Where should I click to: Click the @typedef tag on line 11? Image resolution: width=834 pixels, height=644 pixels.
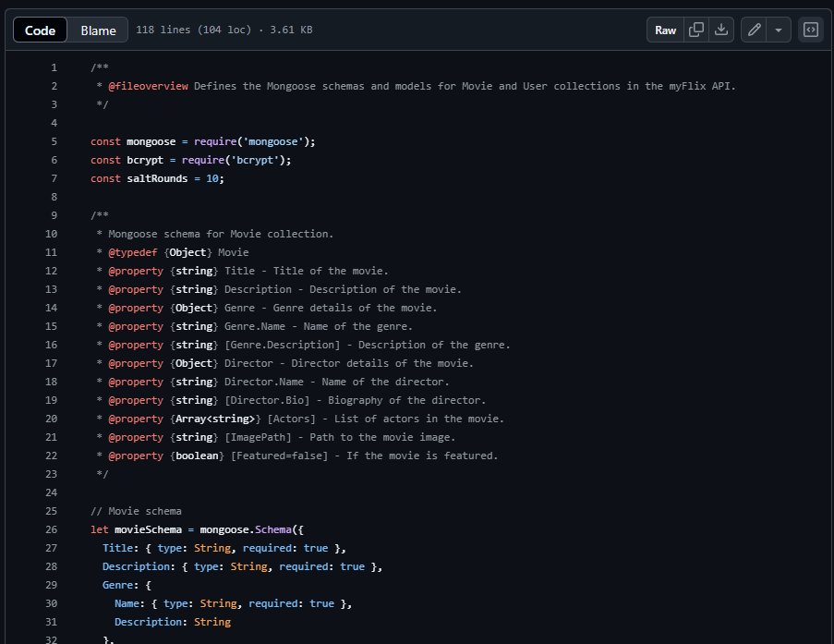coord(133,252)
